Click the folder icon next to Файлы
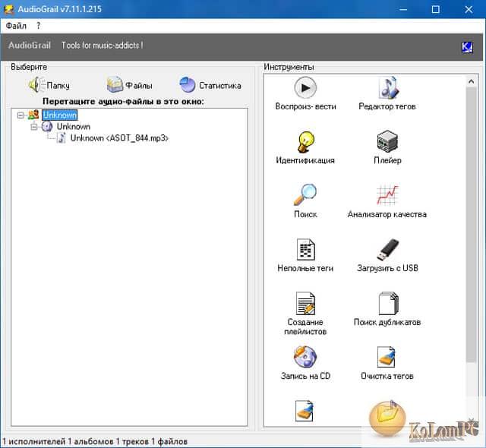The image size is (486, 448). (115, 84)
